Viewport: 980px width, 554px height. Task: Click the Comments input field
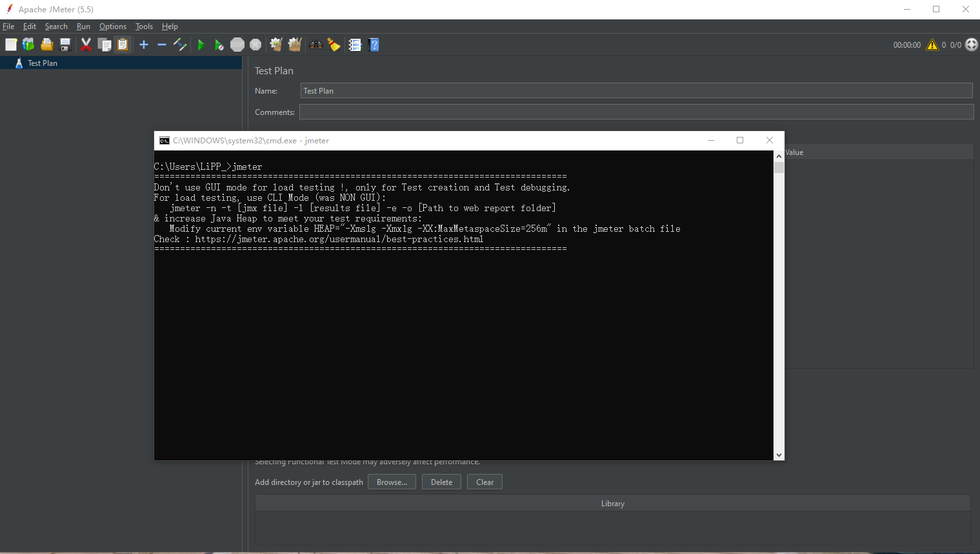coord(636,112)
